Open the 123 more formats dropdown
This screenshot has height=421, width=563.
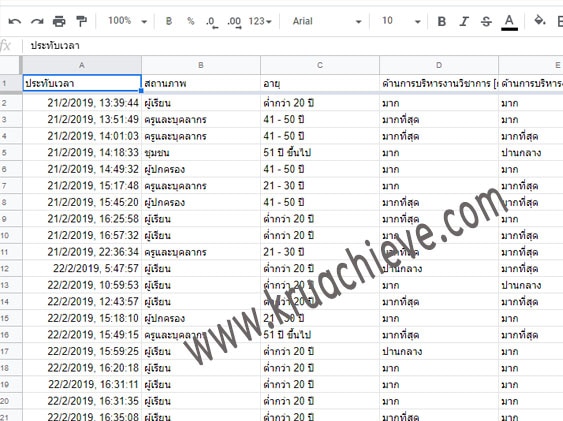pos(260,22)
